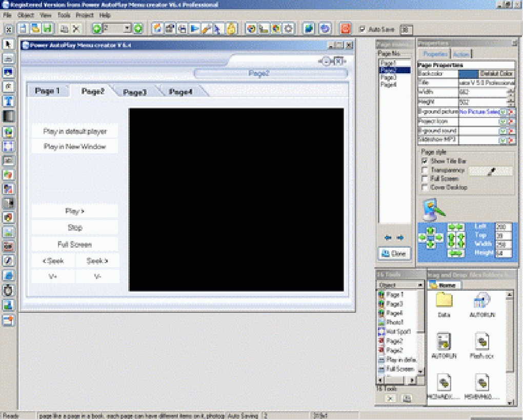The height and width of the screenshot is (420, 523).
Task: Toggle Show Title Bar checkbox
Action: 425,161
